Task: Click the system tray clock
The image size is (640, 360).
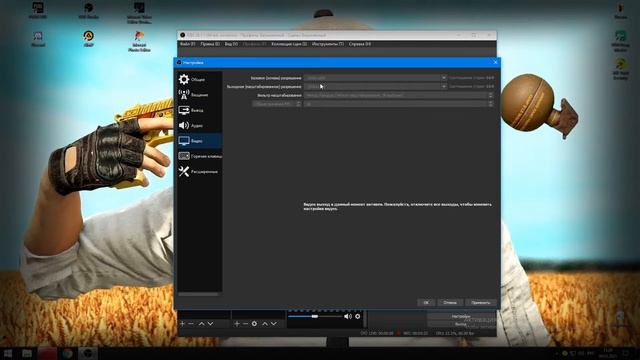Action: coord(608,353)
